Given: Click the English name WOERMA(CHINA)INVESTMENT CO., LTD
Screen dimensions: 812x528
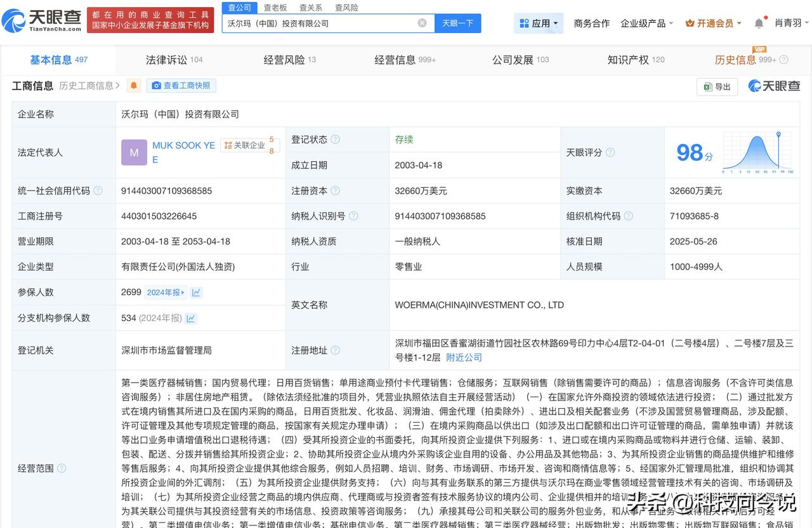Looking at the screenshot, I should click(x=479, y=305).
